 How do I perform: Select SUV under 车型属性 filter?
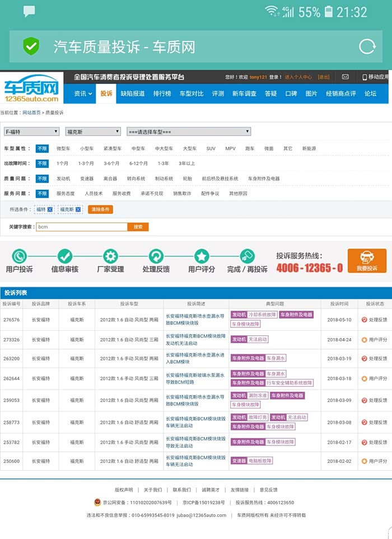coord(211,148)
